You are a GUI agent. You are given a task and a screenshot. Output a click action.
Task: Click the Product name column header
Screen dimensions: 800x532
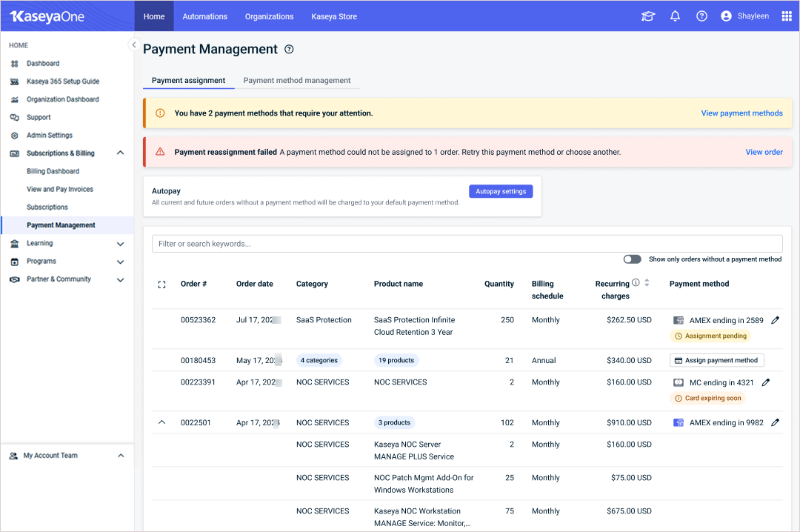[399, 283]
